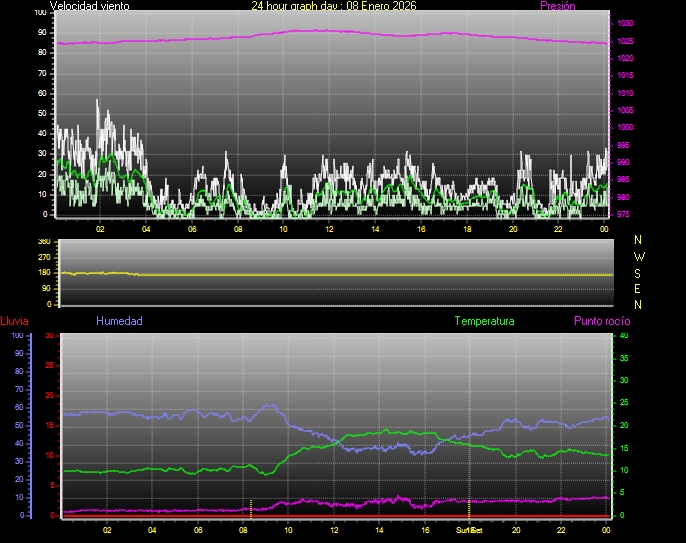686x543 pixels.
Task: Click the 975 value on pressure axis
Action: [x=625, y=214]
